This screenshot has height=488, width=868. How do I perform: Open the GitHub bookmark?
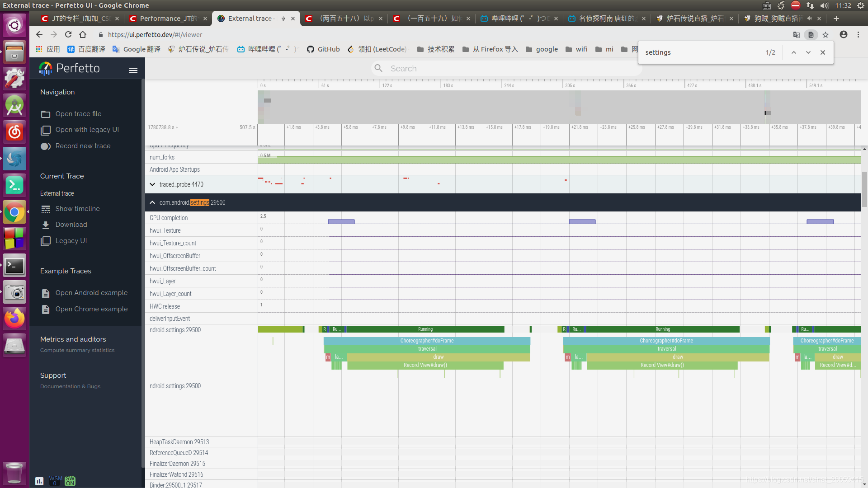(x=323, y=49)
